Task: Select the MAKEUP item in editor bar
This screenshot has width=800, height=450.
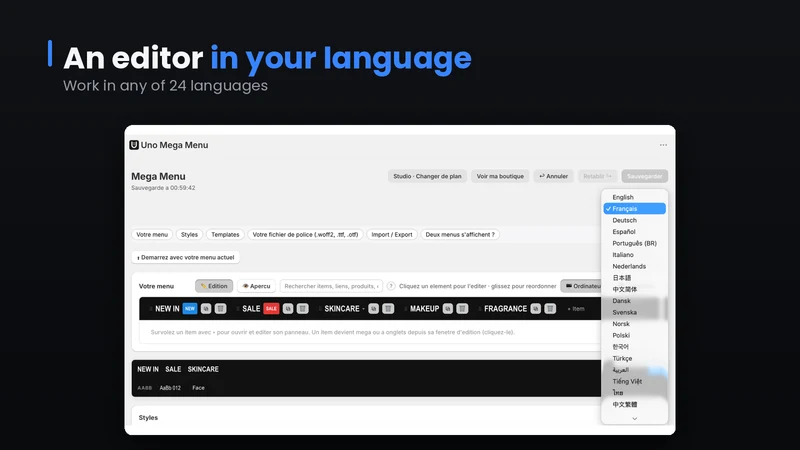Action: coord(424,309)
